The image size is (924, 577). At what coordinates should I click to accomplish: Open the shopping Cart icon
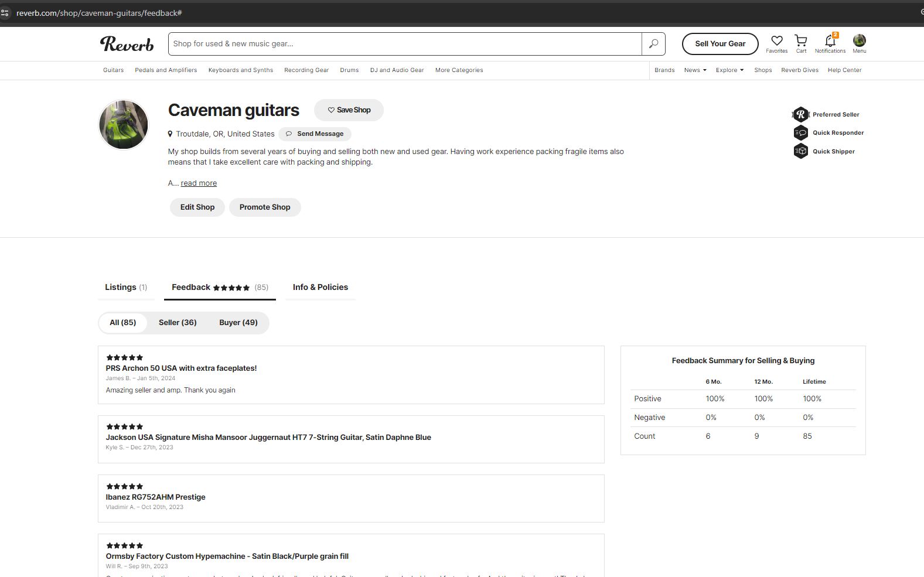click(800, 41)
